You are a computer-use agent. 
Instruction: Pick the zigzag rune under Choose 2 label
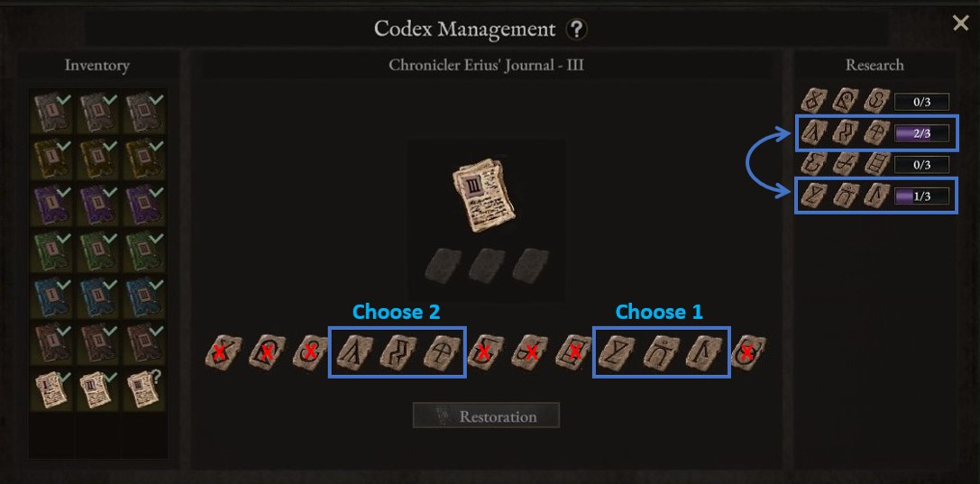[398, 352]
